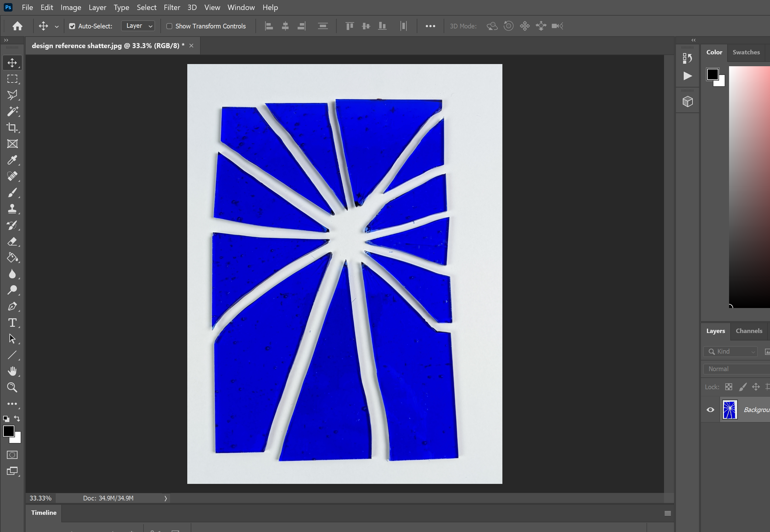The height and width of the screenshot is (532, 770).
Task: Select the Brush tool
Action: point(12,193)
